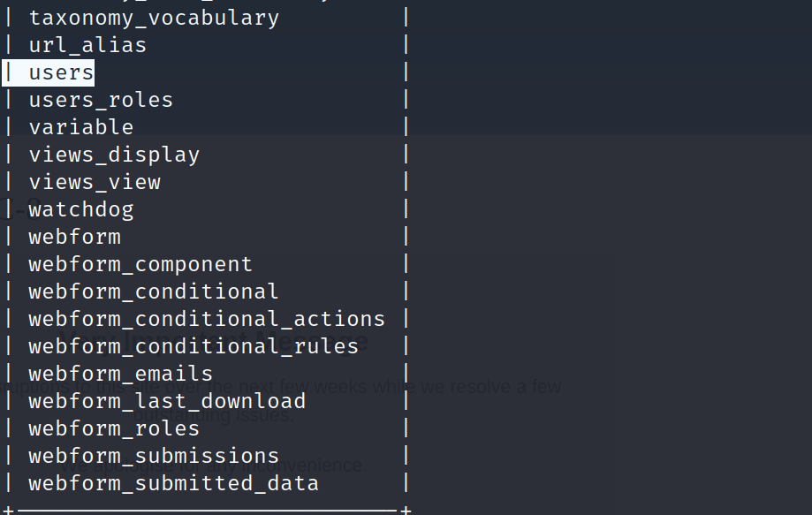Click the webform_submitted_data table name
Image resolution: width=812 pixels, height=515 pixels.
(x=173, y=483)
